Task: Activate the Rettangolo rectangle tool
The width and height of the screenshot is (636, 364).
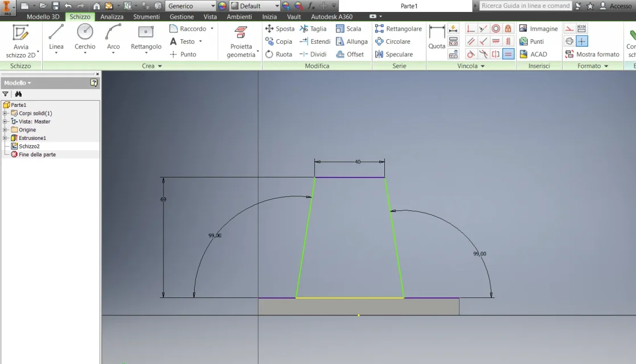Action: [146, 39]
